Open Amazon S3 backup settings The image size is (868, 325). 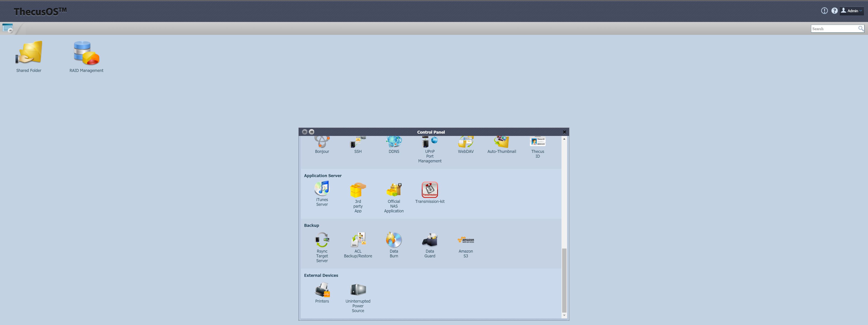click(x=466, y=240)
